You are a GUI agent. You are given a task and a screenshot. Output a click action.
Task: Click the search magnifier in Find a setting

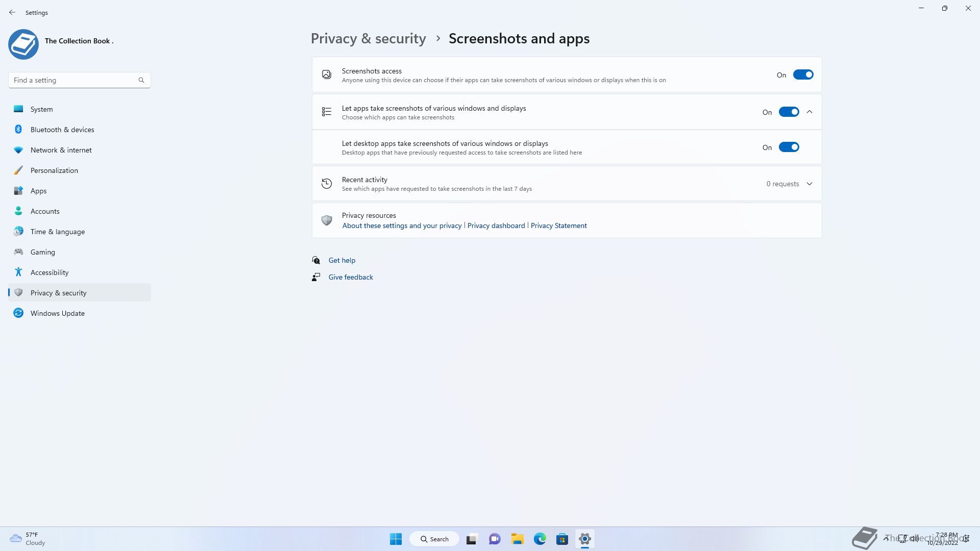tap(141, 80)
